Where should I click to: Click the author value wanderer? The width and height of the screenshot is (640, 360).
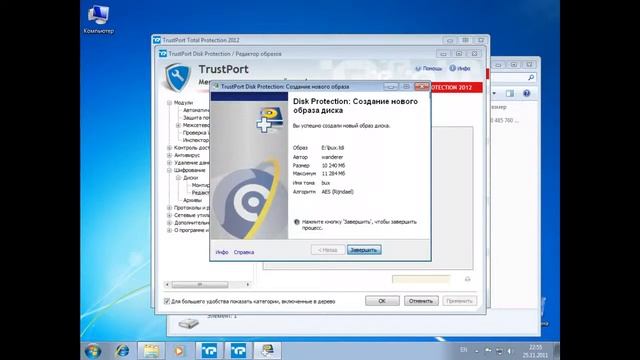[x=332, y=157]
